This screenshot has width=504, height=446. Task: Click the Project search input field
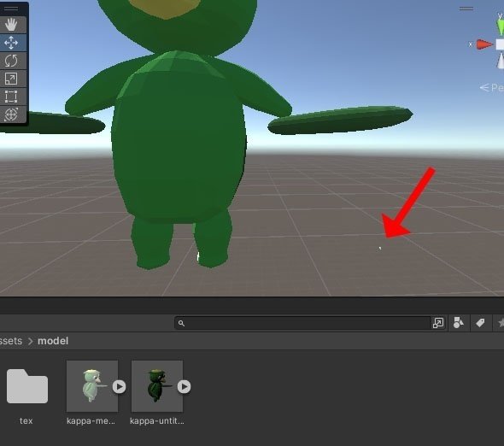click(x=303, y=323)
